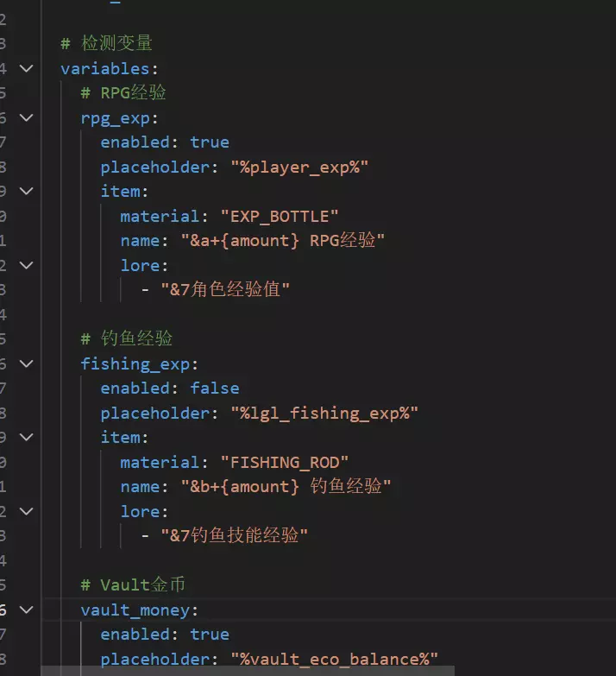
Task: Click the "&7角色经验值" lore entry
Action: (225, 289)
